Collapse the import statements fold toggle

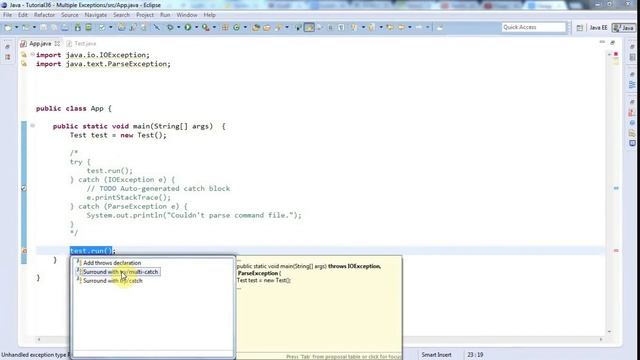click(32, 55)
